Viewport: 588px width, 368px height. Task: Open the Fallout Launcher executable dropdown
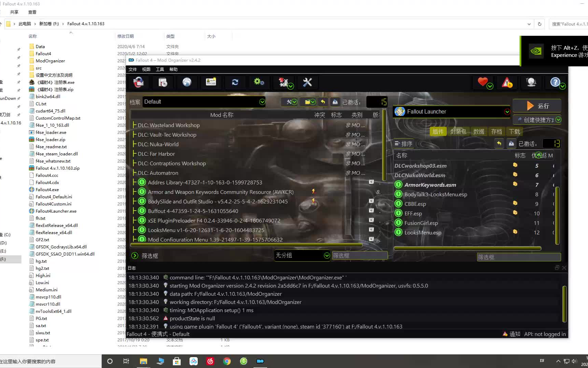(452, 111)
